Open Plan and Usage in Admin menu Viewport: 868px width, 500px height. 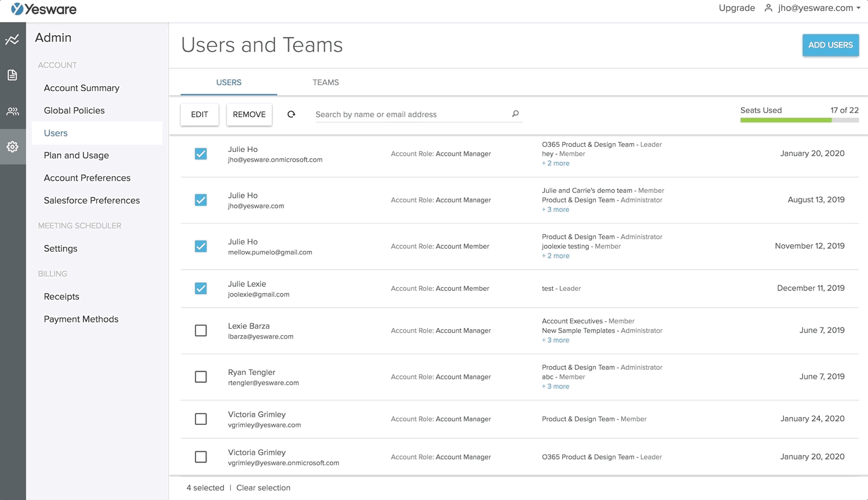tap(76, 155)
